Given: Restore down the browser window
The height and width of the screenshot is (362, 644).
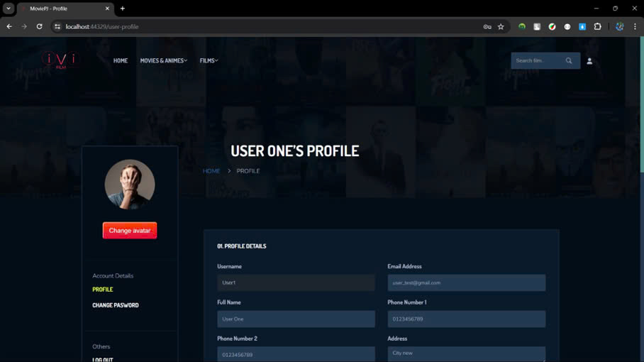Looking at the screenshot, I should (615, 9).
